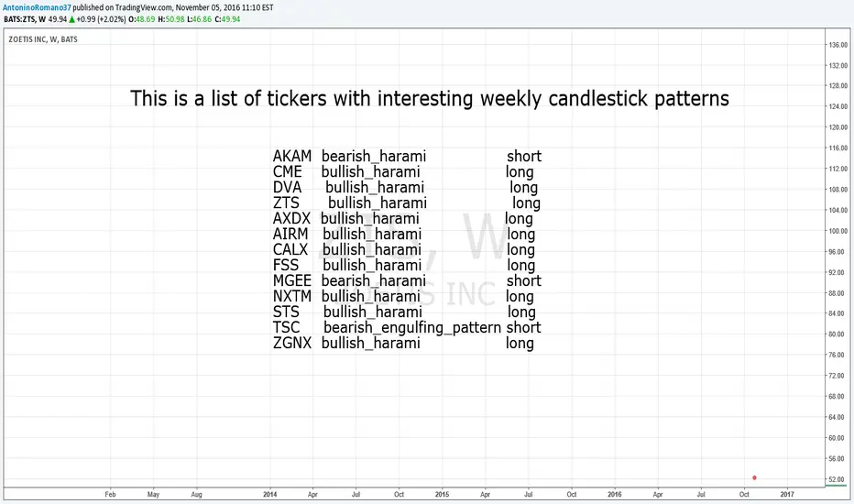Screen dimensions: 854x504
Task: Click the 120.00 price axis label
Action: [x=838, y=127]
